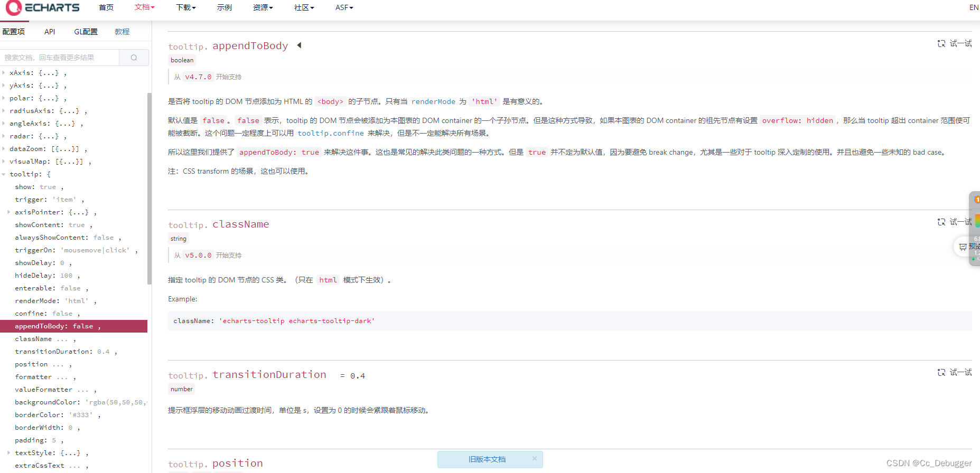Expand the yAxis tree node
The width and height of the screenshot is (980, 473).
(4, 86)
